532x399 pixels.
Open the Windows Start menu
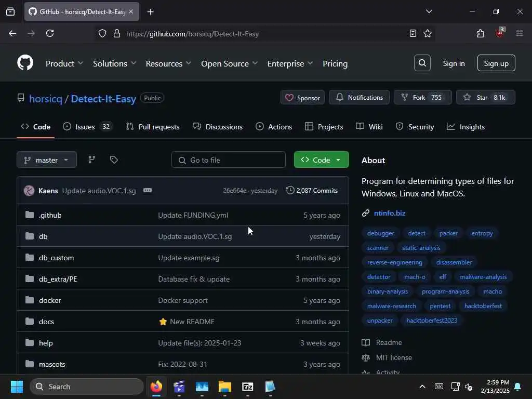[17, 387]
